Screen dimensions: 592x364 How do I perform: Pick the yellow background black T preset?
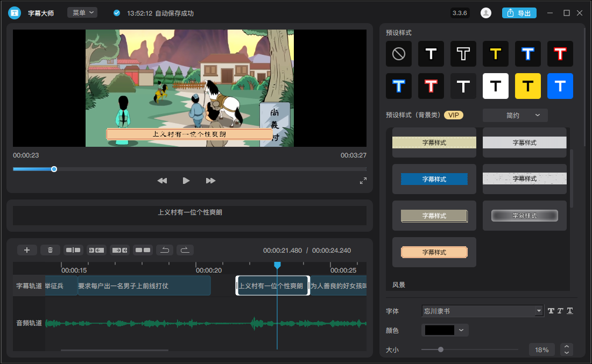pyautogui.click(x=528, y=86)
